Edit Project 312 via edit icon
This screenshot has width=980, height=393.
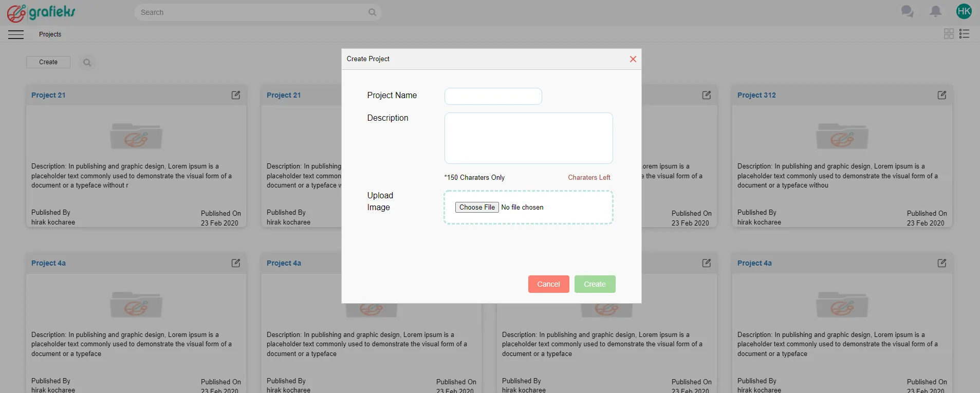pyautogui.click(x=941, y=95)
